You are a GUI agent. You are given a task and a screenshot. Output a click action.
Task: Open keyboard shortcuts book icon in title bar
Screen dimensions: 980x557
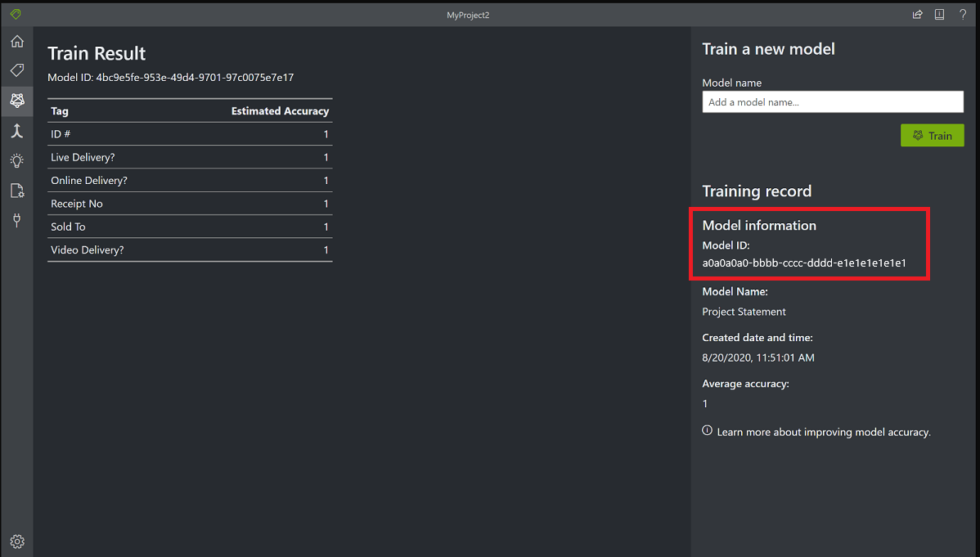(x=939, y=14)
